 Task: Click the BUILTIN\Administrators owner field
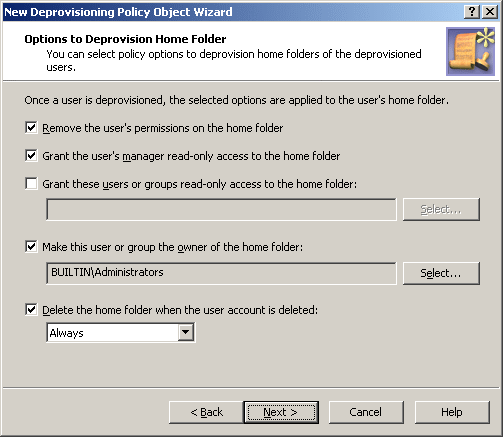coord(221,273)
